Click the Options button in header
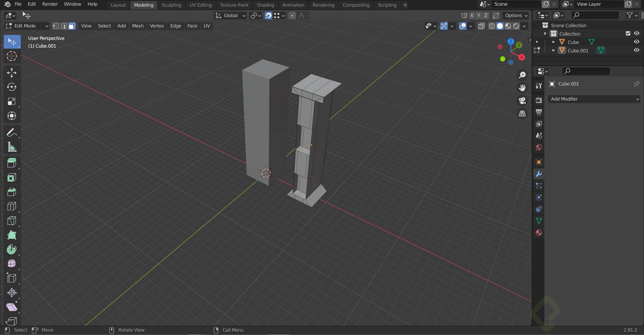This screenshot has height=335, width=644. pos(516,15)
